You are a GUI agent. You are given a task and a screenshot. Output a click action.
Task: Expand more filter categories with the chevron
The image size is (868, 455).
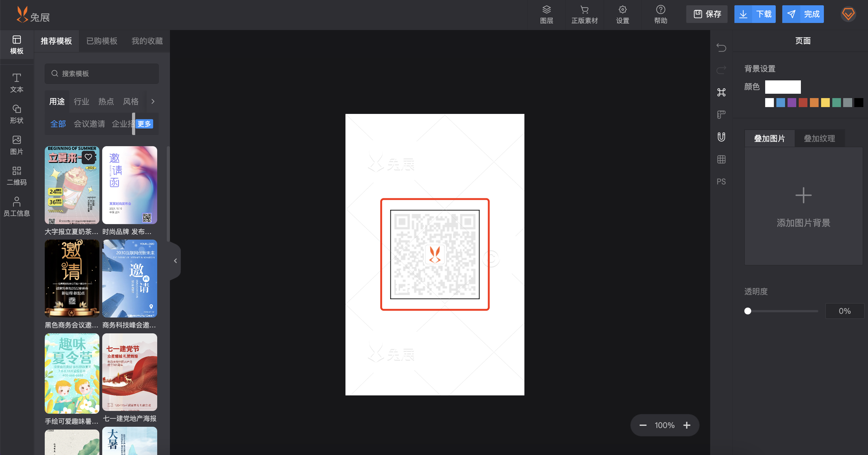(153, 101)
